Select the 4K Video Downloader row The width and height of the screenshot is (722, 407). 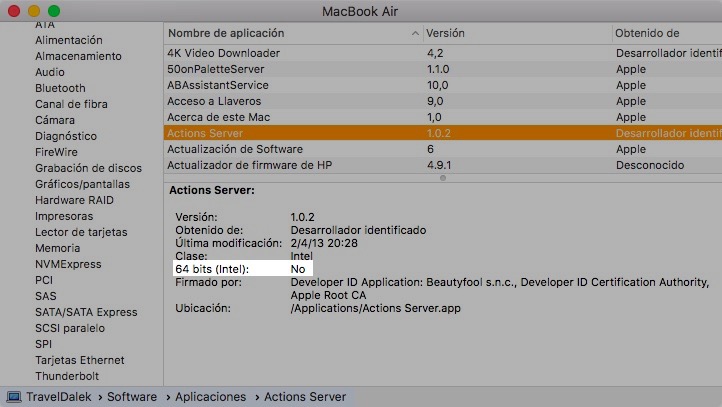(x=443, y=53)
